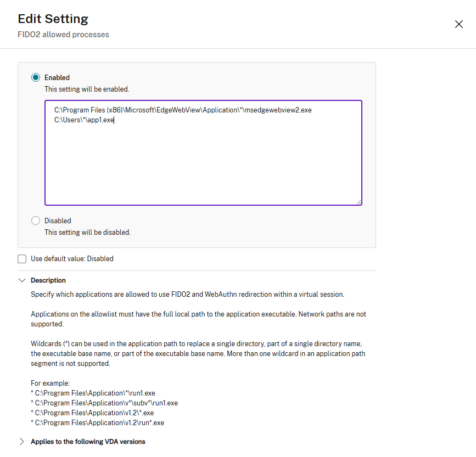This screenshot has width=476, height=457.
Task: Click the msedgewebview2.exe path line
Action: 183,110
